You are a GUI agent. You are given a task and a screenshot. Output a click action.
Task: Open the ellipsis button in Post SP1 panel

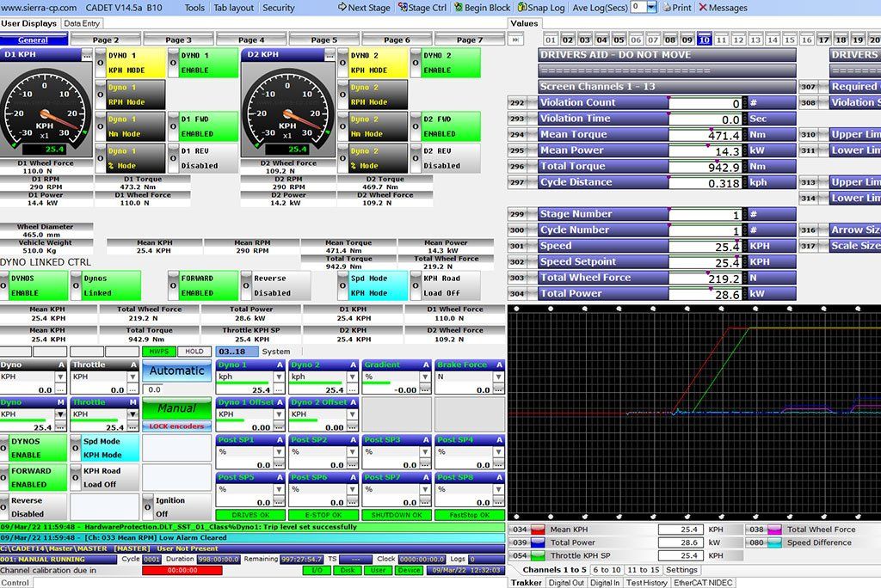tap(279, 464)
